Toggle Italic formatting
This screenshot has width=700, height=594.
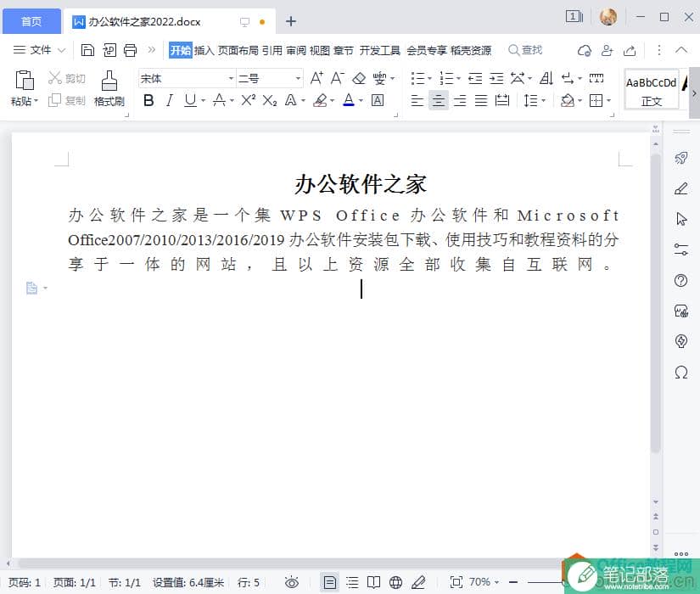point(169,100)
